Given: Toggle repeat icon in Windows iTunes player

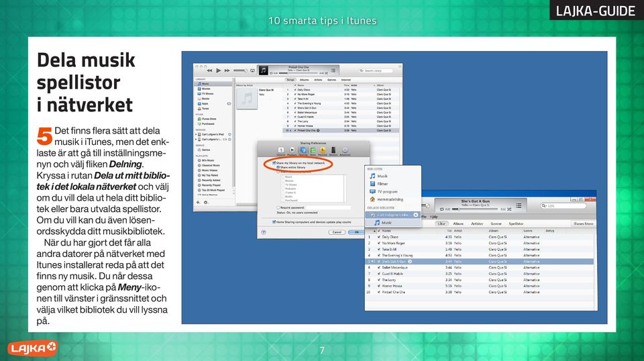Looking at the screenshot, I should [442, 209].
